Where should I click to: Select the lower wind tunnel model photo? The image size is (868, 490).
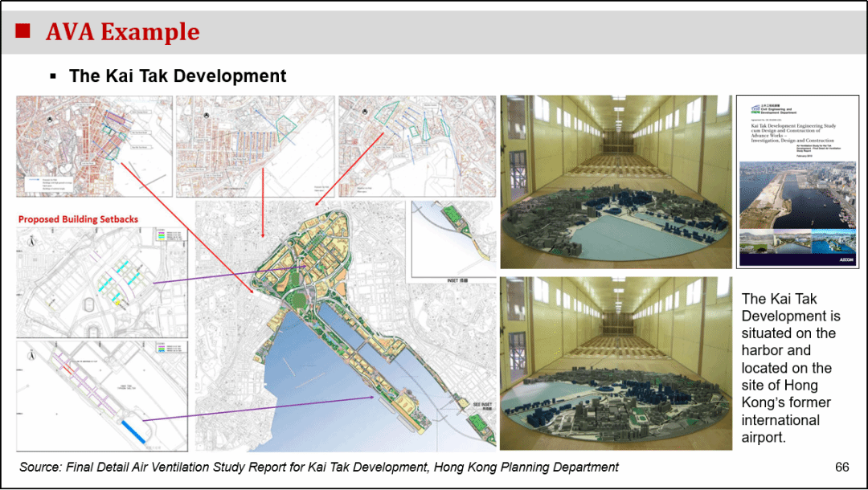616,363
